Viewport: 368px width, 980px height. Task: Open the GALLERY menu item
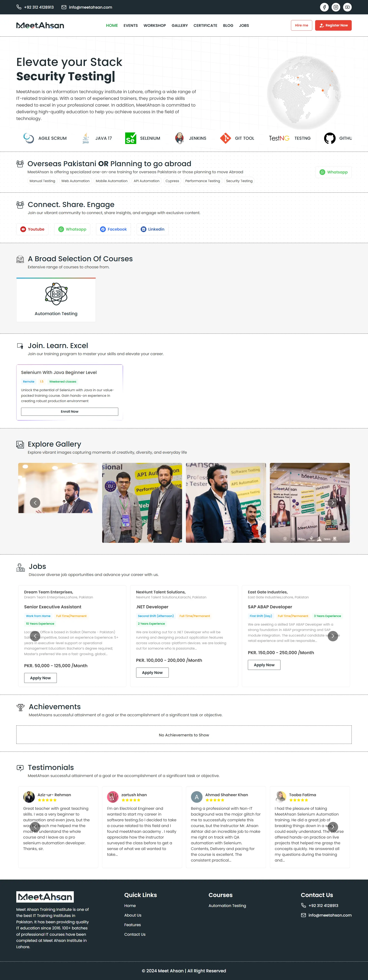point(180,25)
